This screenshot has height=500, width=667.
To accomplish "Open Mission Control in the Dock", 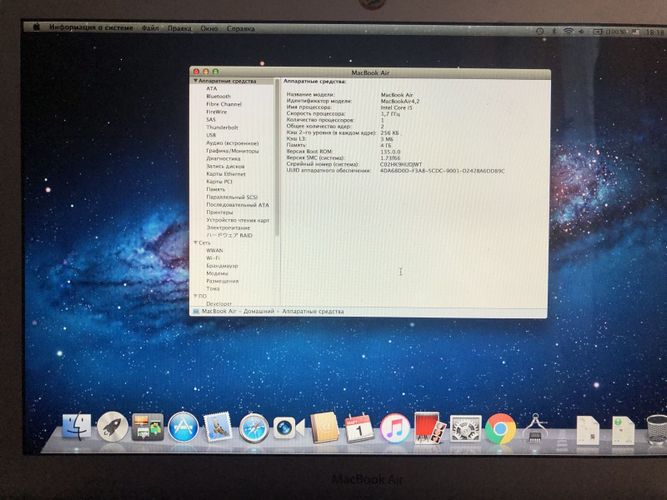I will pyautogui.click(x=147, y=427).
